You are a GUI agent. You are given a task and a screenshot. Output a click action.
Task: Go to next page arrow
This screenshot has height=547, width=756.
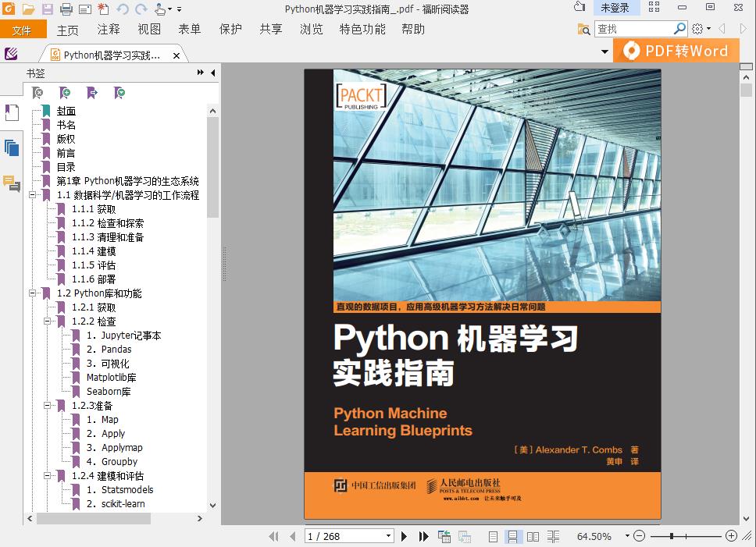coord(404,536)
